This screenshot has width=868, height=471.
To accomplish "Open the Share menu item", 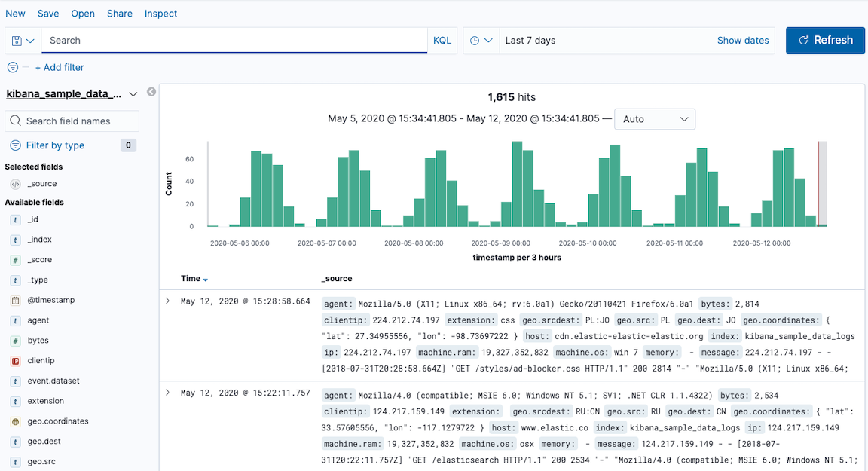I will pyautogui.click(x=119, y=14).
